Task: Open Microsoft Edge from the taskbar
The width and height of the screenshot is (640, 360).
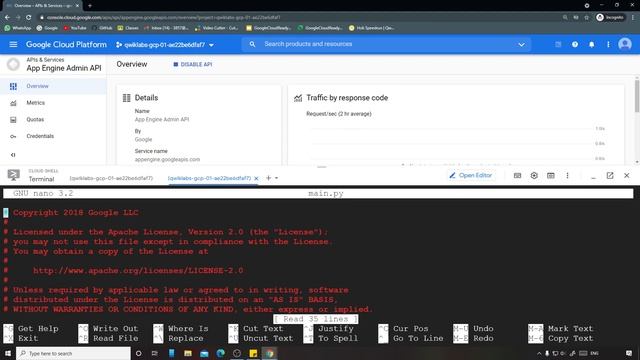Action: pos(220,353)
